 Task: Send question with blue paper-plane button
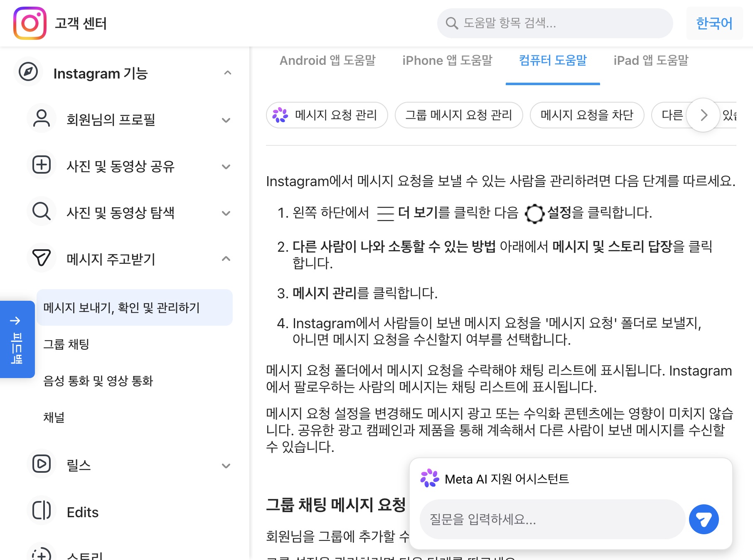click(704, 519)
